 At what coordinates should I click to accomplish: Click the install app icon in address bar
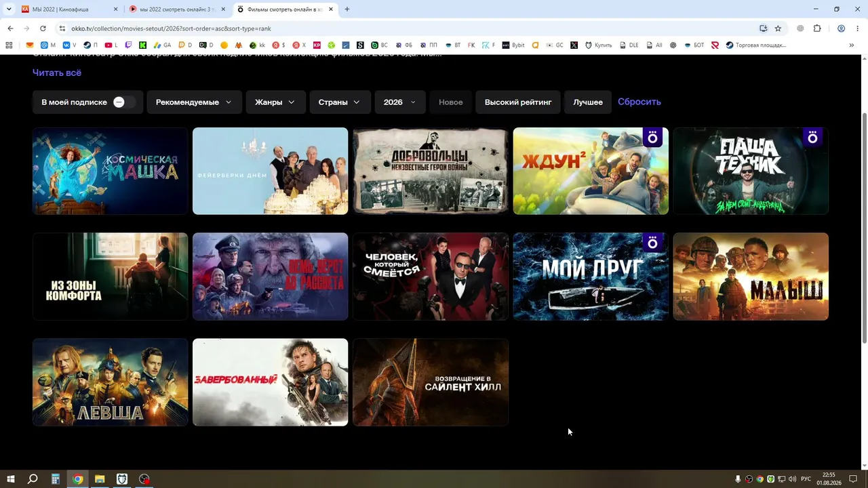(x=763, y=28)
